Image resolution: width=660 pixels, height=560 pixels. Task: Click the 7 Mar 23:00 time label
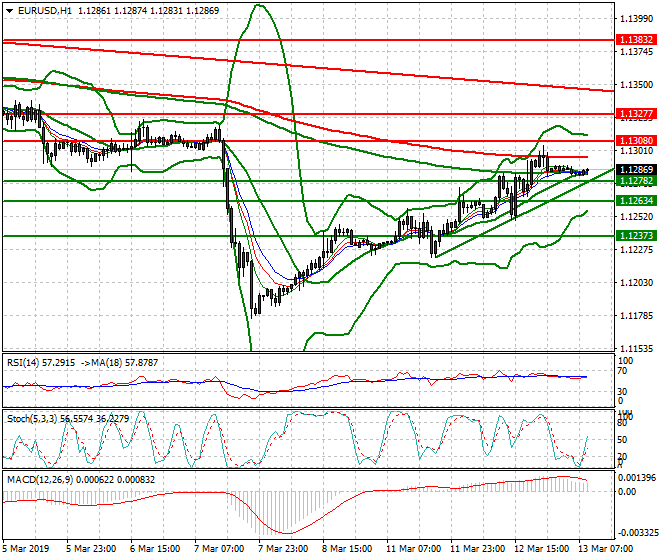(283, 549)
